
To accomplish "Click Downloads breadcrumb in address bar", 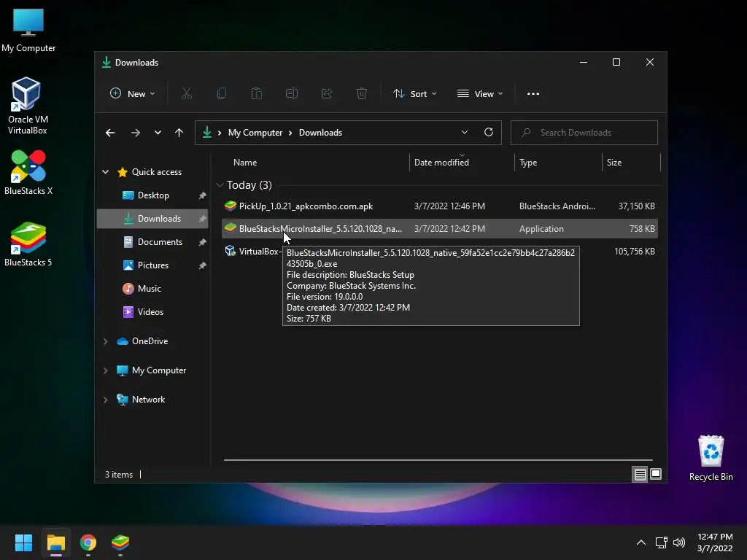I will pyautogui.click(x=320, y=133).
